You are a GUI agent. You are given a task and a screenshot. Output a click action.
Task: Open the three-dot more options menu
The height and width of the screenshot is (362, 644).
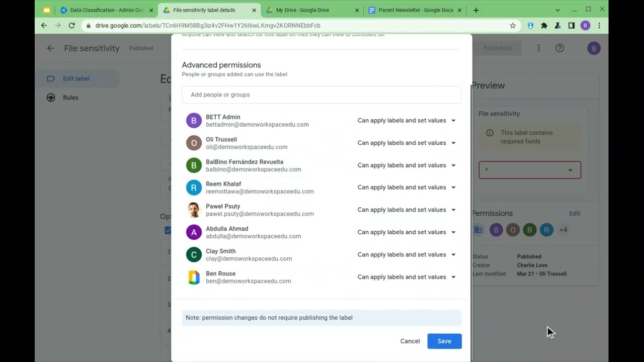tap(538, 48)
